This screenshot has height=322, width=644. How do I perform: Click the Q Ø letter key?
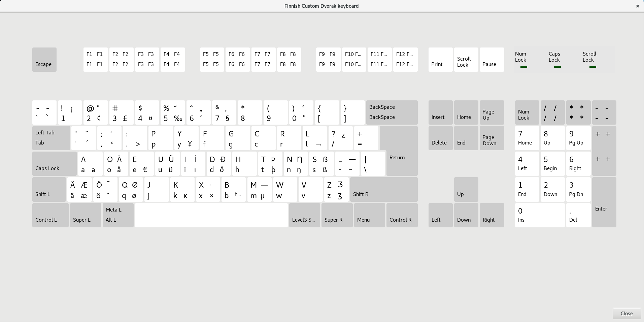pos(131,189)
